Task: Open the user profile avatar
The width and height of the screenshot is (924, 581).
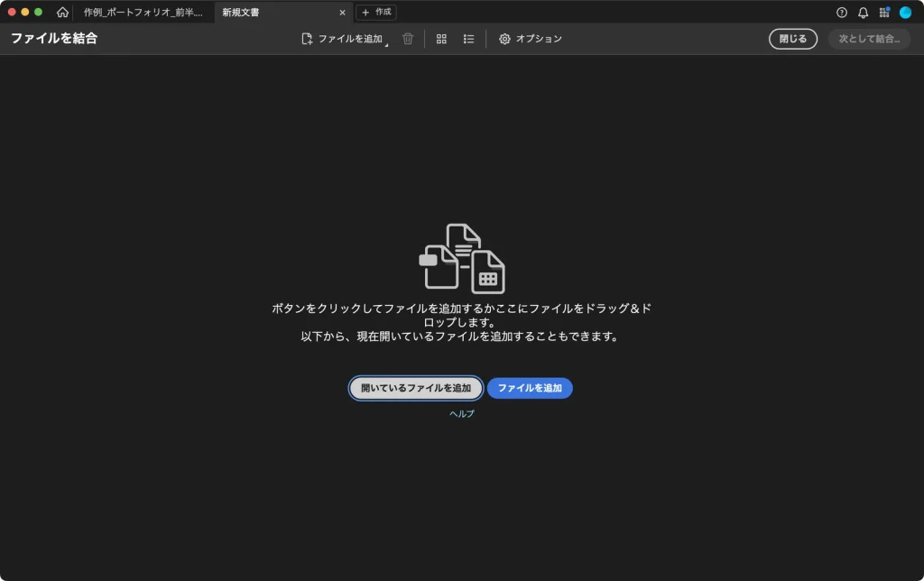Action: pos(905,13)
